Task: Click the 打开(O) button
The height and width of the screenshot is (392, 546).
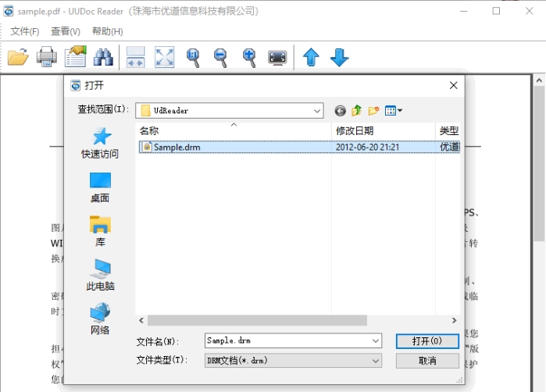Action: point(427,340)
